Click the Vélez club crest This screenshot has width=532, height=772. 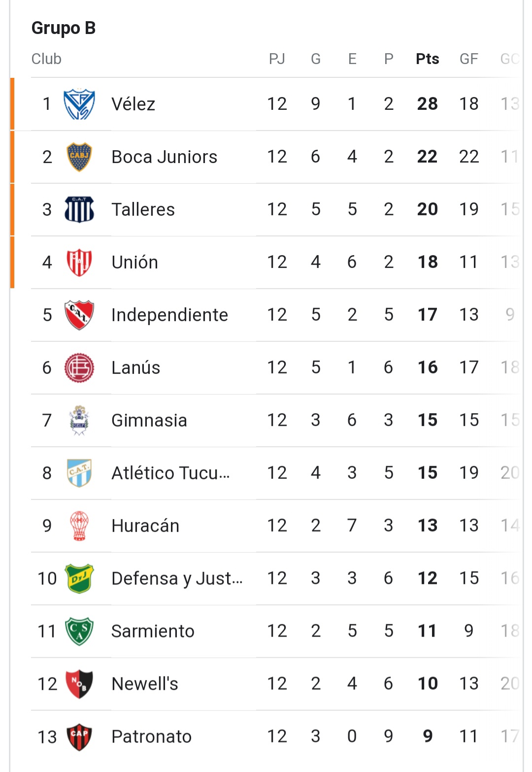[79, 104]
